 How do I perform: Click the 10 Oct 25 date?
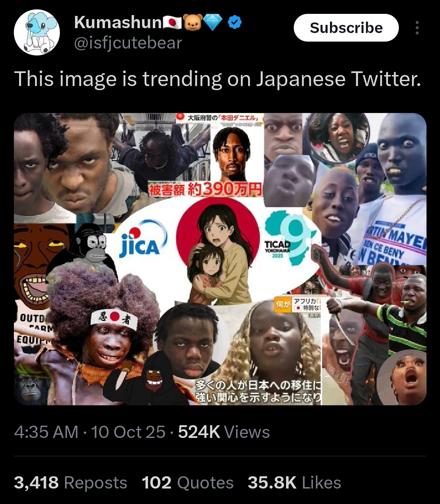coord(128,432)
